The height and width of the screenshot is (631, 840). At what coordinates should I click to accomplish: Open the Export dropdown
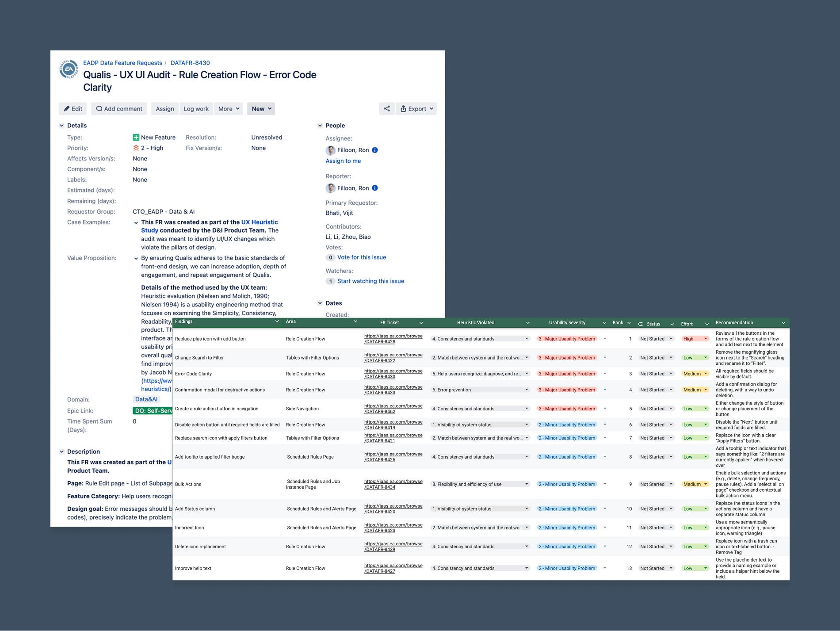[416, 109]
